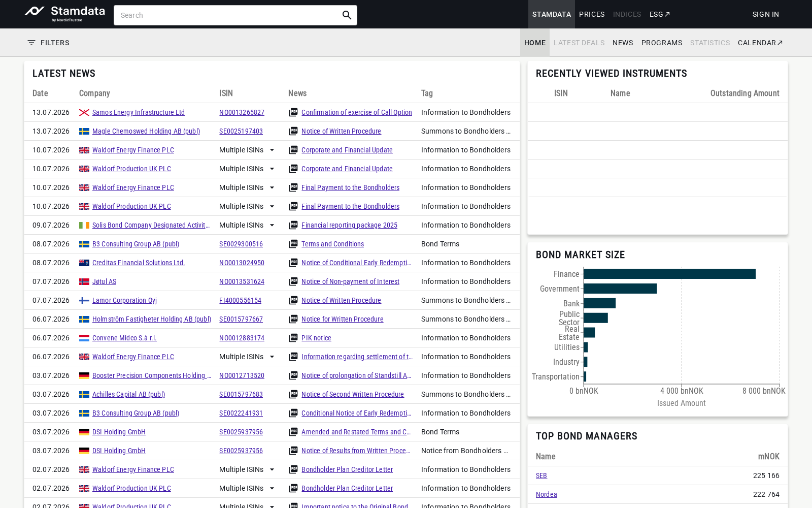Image resolution: width=812 pixels, height=508 pixels.
Task: Click into the Search input field
Action: point(228,15)
